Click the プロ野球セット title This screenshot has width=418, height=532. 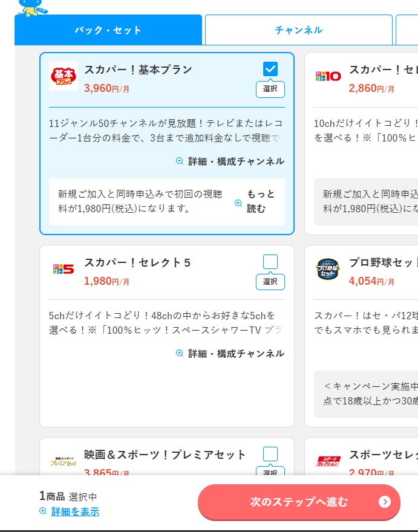(383, 262)
